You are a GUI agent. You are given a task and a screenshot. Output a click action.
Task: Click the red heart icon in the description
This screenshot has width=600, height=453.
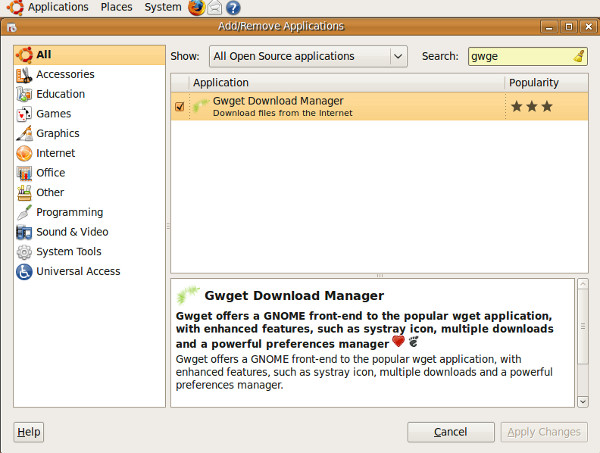pyautogui.click(x=398, y=341)
